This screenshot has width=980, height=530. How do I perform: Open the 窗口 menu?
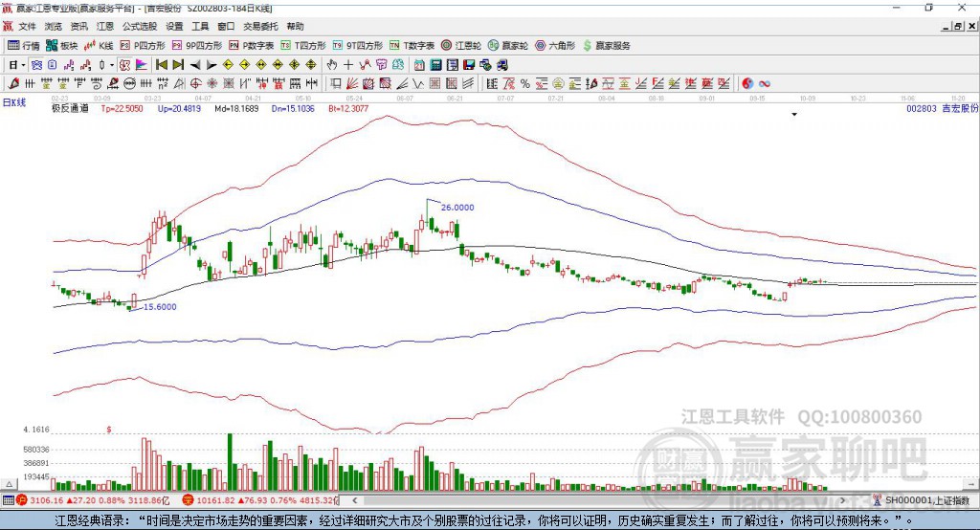(x=226, y=26)
